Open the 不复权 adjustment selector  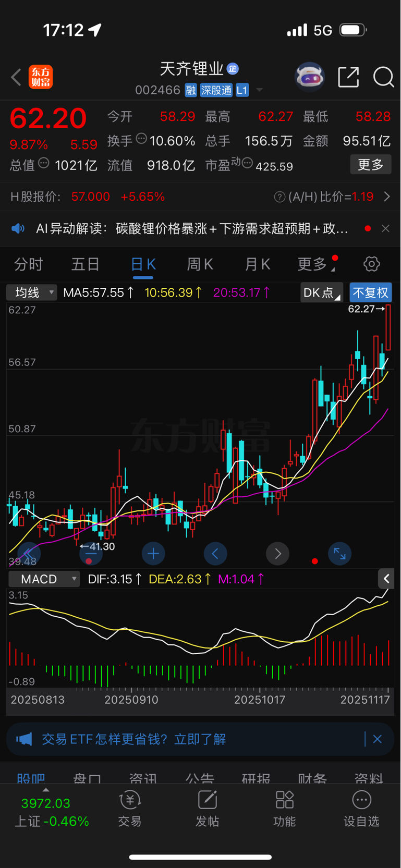coord(371,292)
